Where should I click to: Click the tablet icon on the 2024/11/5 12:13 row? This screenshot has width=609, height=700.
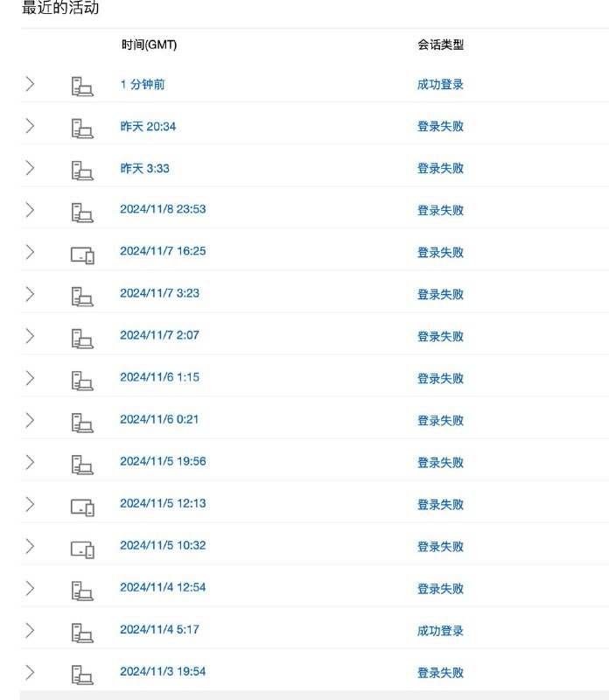(x=82, y=504)
